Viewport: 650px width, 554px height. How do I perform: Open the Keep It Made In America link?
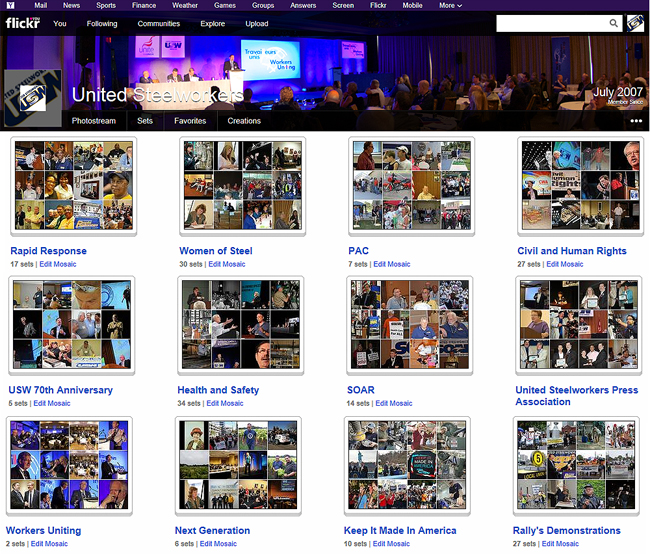click(x=400, y=531)
